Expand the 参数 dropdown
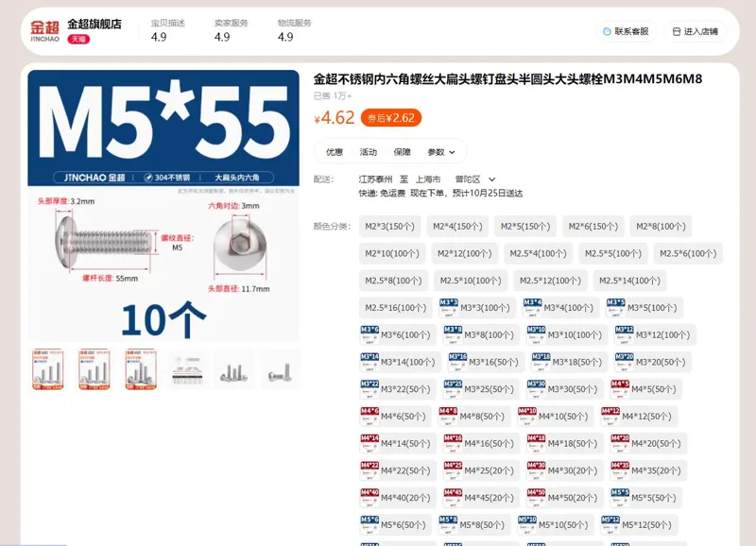Screen dimensions: 756x546 point(441,152)
